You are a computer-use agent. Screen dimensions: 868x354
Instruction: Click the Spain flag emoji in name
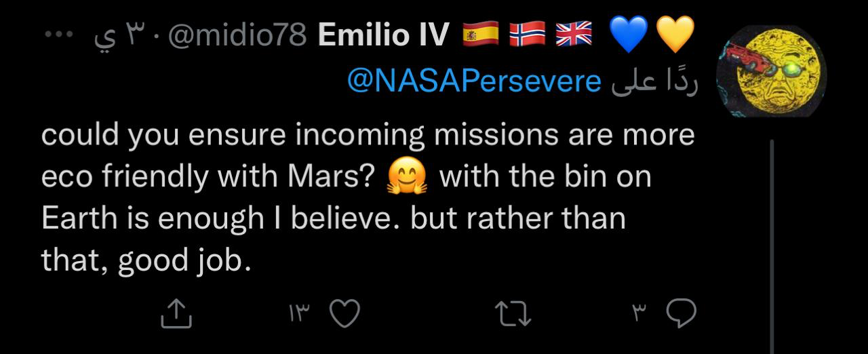[x=480, y=35]
